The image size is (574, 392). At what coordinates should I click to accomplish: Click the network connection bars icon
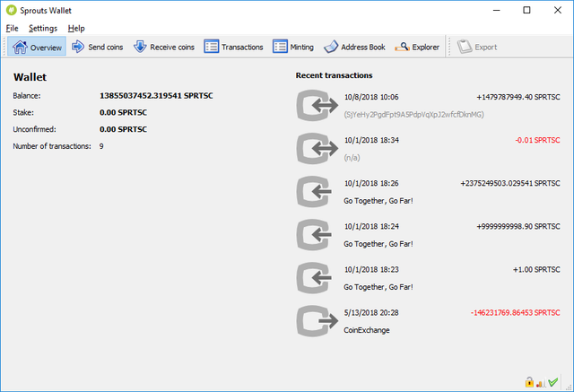click(541, 383)
